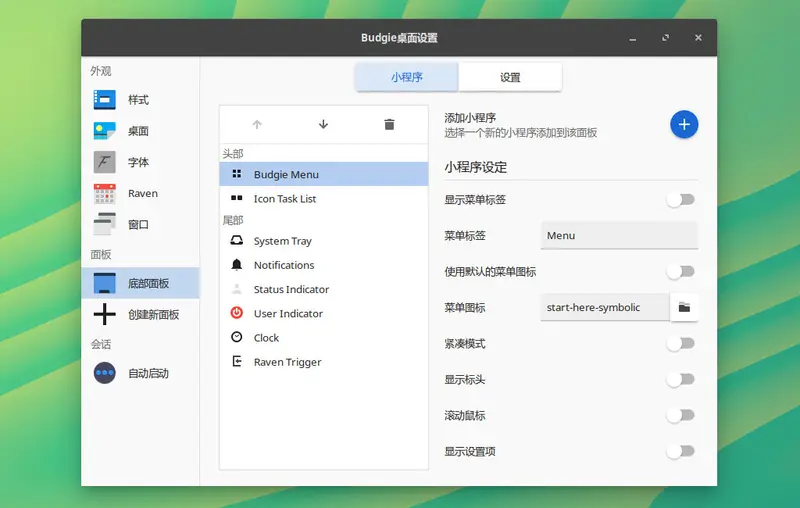Click the up arrow to move applet

click(x=257, y=125)
